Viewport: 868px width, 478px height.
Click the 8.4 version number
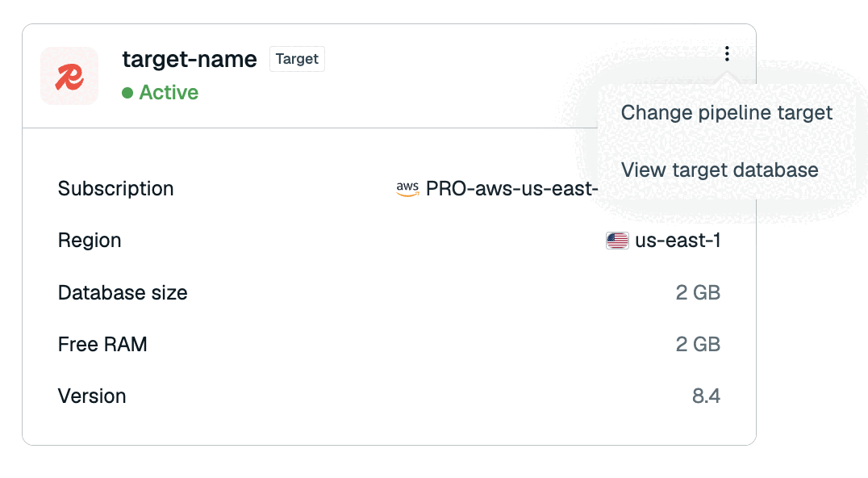(707, 396)
